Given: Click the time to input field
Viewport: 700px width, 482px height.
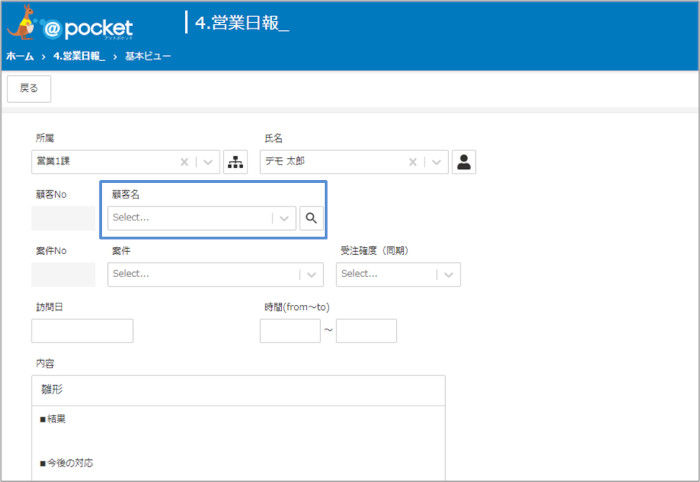Looking at the screenshot, I should point(366,331).
